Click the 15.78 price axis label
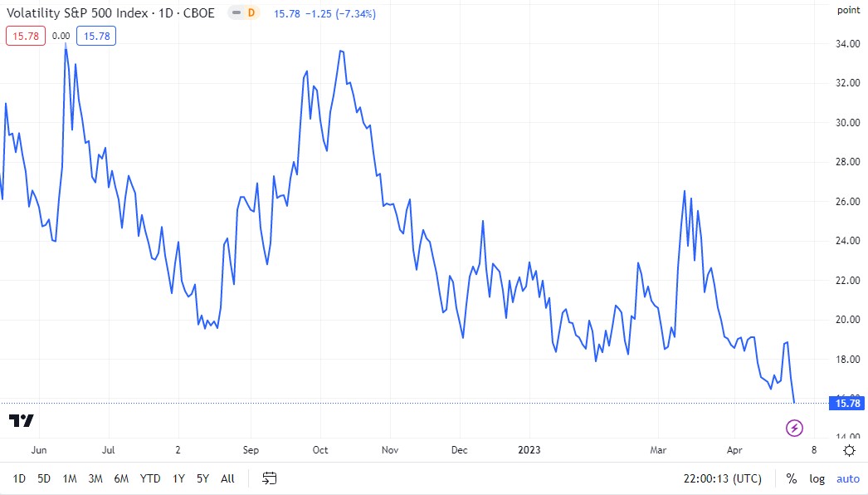Screen dimensions: 868x495 pos(847,403)
